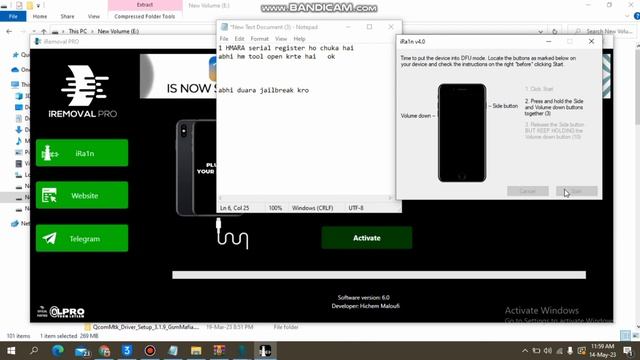Image resolution: width=640 pixels, height=360 pixels.
Task: Open Notepad's Format menu
Action: (259, 39)
